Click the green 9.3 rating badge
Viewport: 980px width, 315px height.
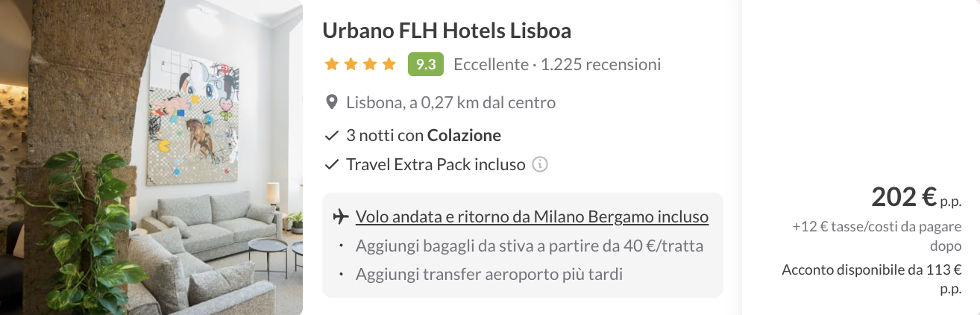tap(426, 64)
